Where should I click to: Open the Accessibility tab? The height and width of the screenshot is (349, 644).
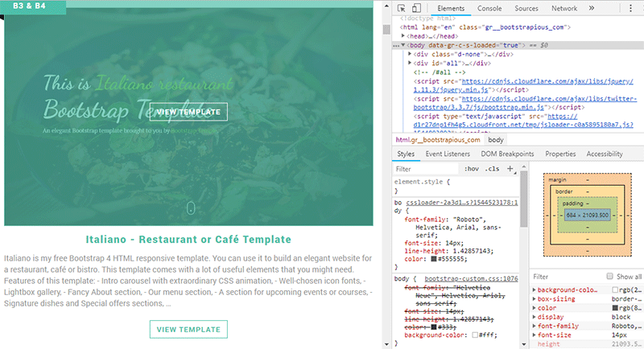pyautogui.click(x=605, y=154)
